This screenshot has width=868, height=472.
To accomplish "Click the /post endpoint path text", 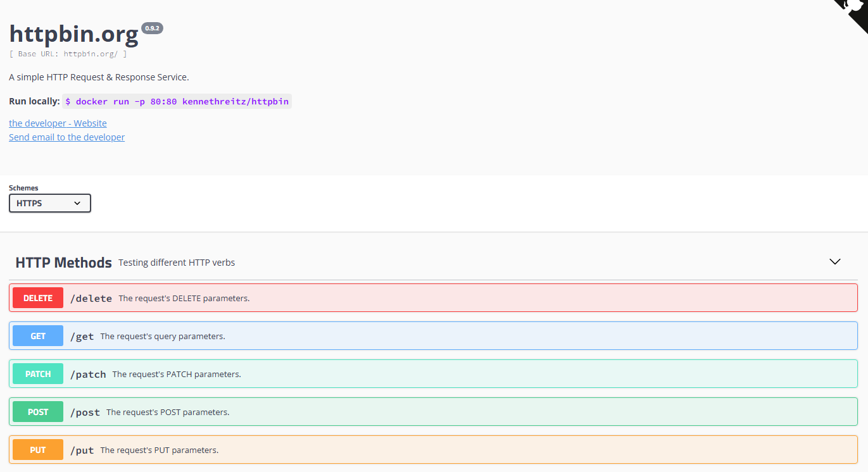I will 85,412.
